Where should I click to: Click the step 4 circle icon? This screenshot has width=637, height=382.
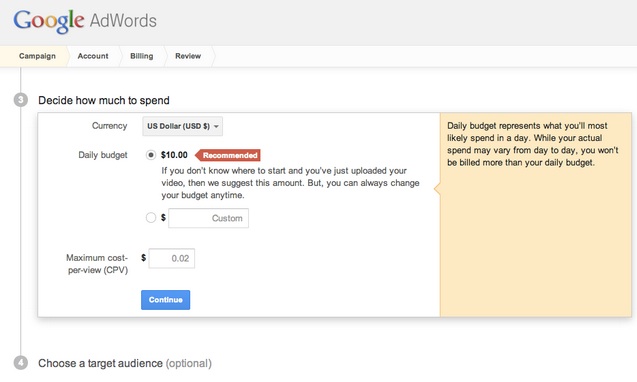point(21,363)
